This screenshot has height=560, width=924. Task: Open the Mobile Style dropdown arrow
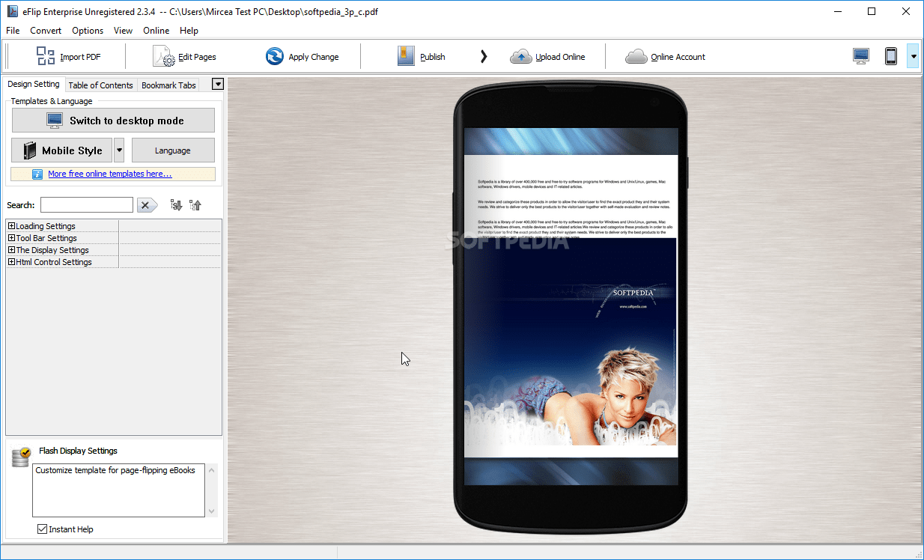(119, 150)
